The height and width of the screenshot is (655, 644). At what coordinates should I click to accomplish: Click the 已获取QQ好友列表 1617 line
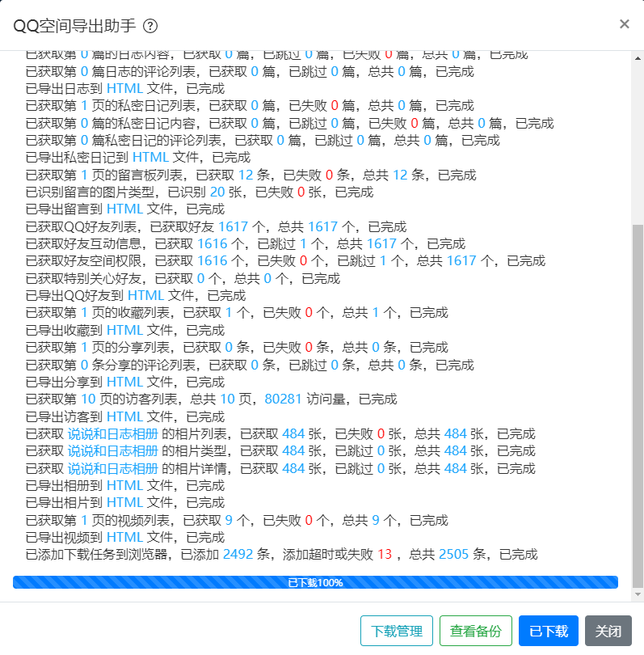pos(217,227)
